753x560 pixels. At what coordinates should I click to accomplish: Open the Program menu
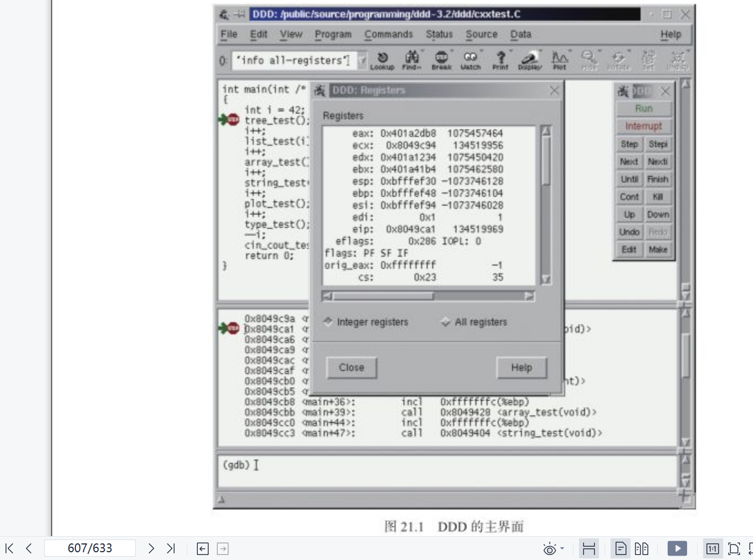333,34
